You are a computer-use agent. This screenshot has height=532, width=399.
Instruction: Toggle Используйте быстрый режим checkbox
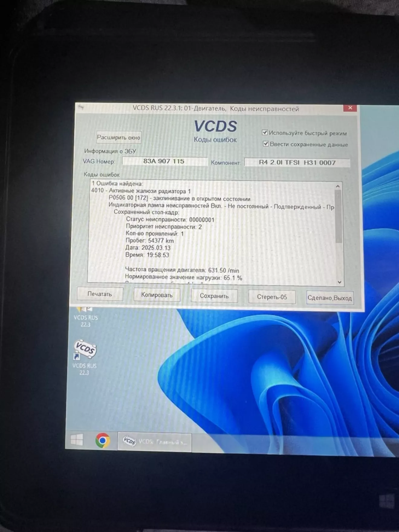265,132
